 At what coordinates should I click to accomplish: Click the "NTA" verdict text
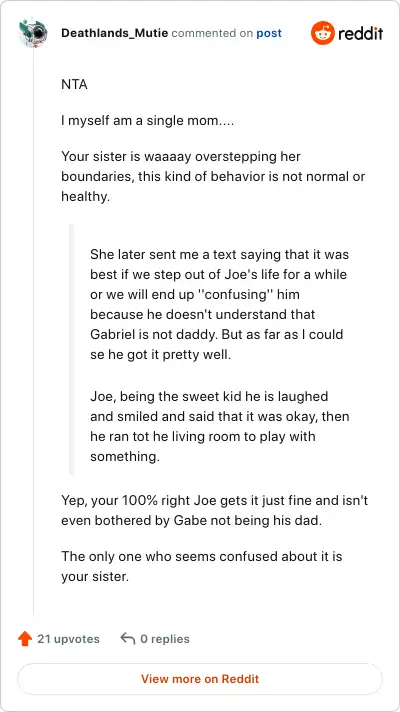(x=74, y=85)
